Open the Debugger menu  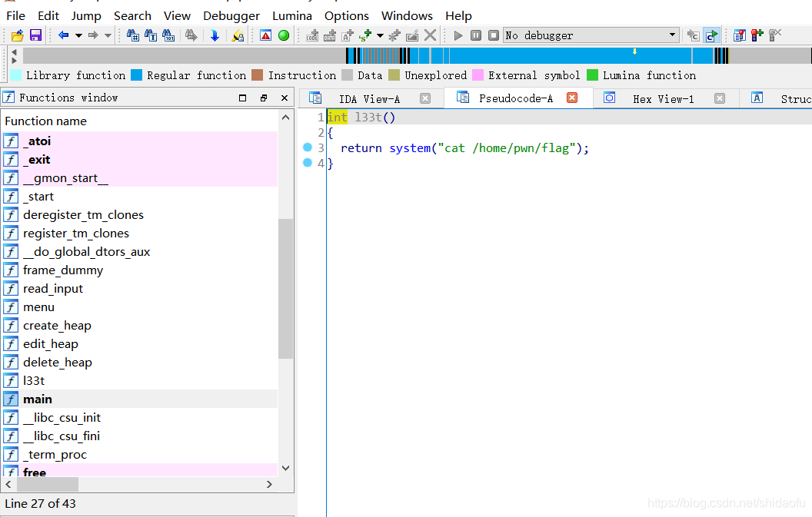pyautogui.click(x=231, y=15)
